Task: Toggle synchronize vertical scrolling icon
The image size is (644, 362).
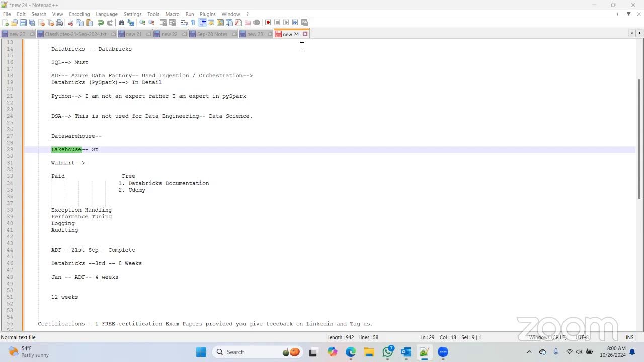Action: tap(163, 22)
